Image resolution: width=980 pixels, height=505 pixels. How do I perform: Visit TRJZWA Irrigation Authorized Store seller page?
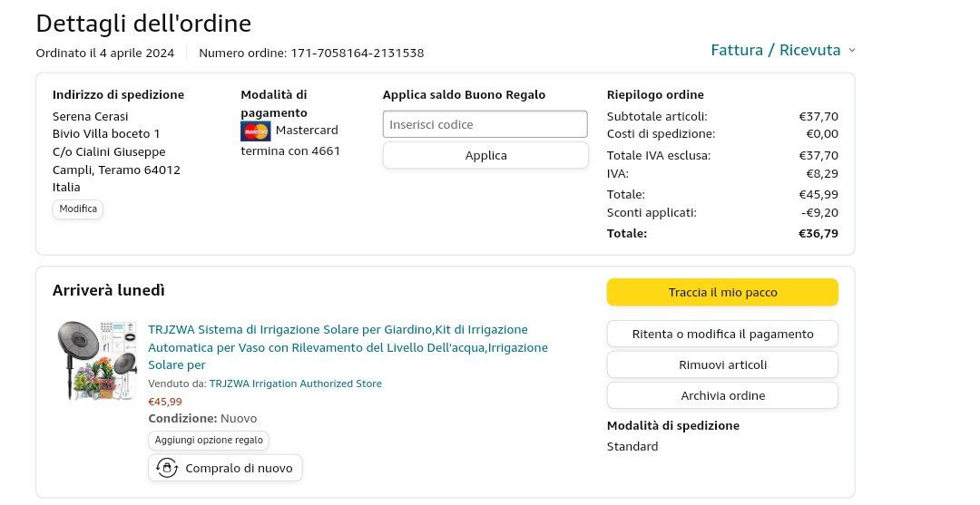295,384
